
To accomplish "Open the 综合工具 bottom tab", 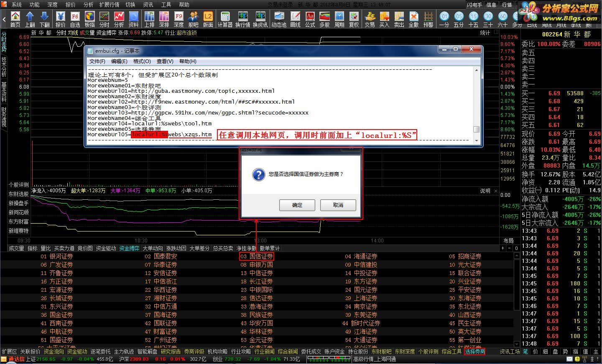I will (451, 352).
